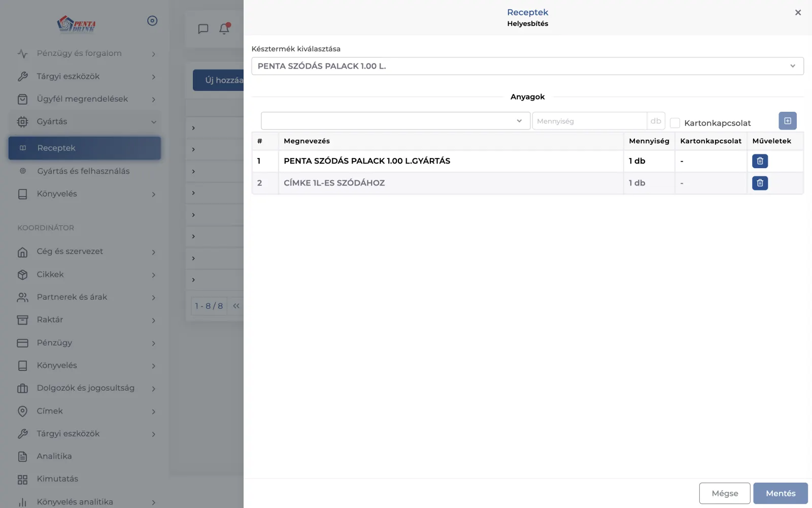Image resolution: width=812 pixels, height=508 pixels.
Task: Open the Címek menu item
Action: 85,411
